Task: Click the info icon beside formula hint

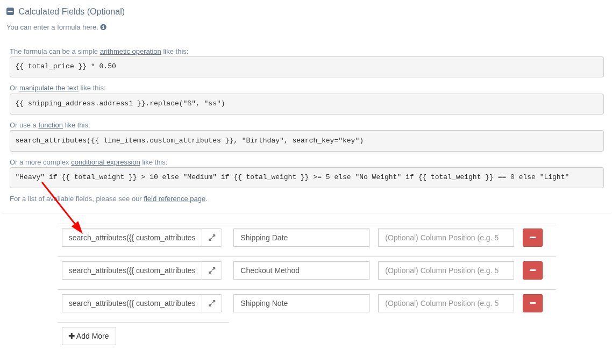Action: (103, 27)
